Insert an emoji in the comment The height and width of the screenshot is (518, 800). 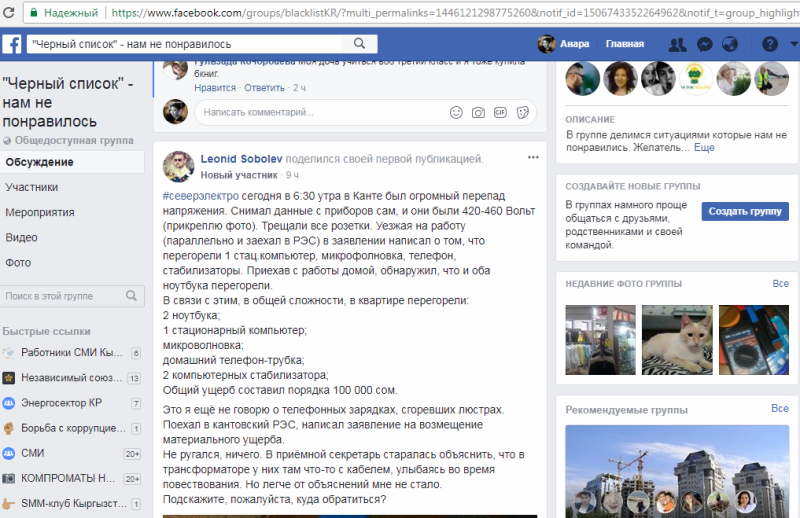[x=456, y=113]
